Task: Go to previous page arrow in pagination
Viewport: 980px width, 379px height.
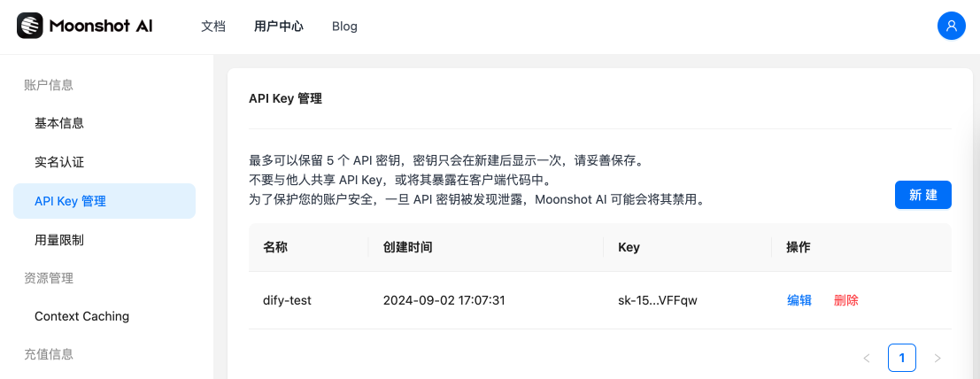Action: point(867,359)
